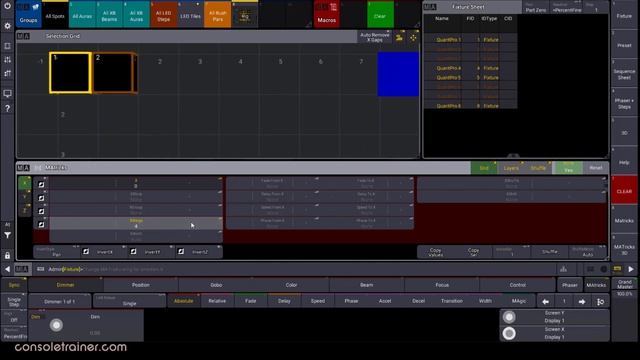The height and width of the screenshot is (360, 640).
Task: Click the Screen X encoder dial
Action: tap(509, 333)
